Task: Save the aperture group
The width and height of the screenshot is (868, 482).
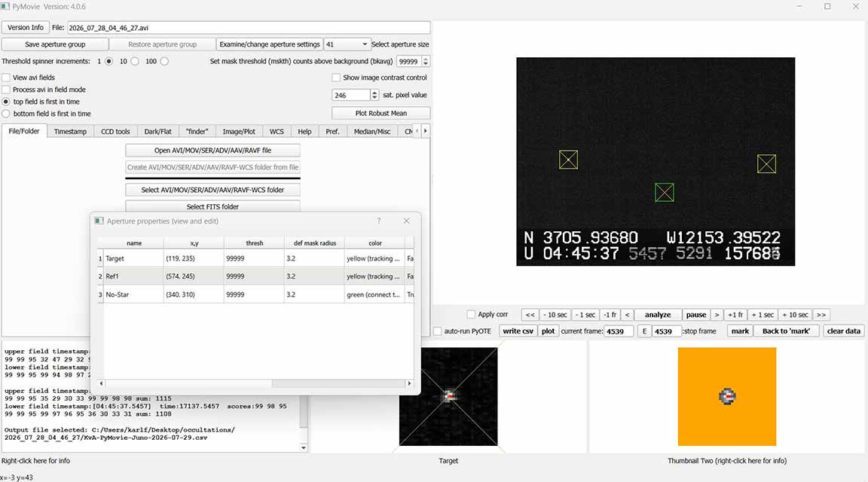Action: (55, 44)
